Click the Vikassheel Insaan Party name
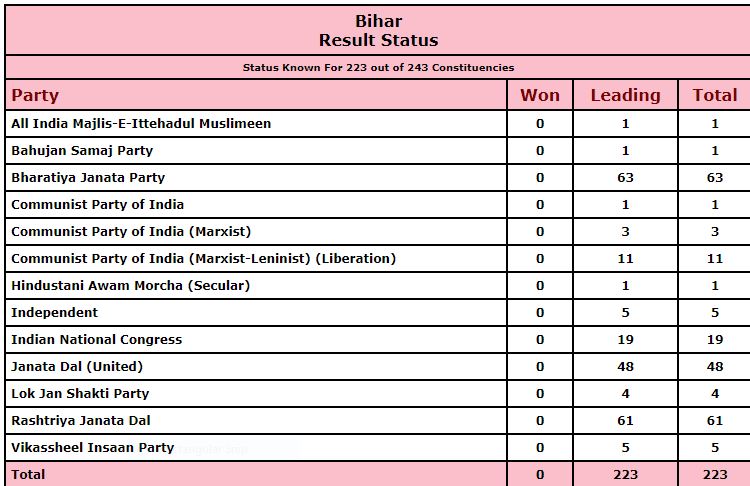 point(92,448)
